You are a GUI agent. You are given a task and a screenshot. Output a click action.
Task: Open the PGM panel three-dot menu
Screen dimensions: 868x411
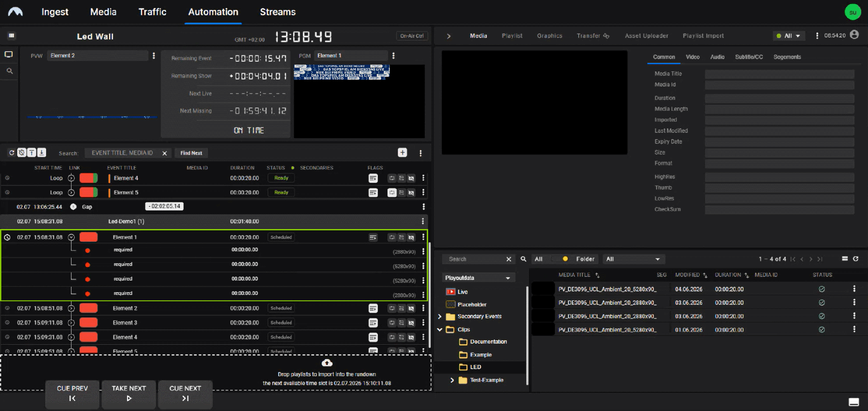[393, 56]
